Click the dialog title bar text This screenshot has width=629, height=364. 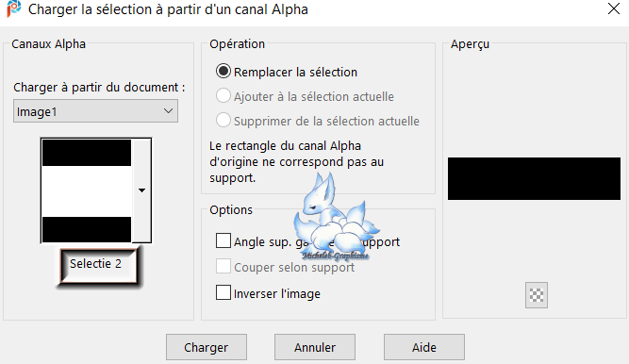click(168, 9)
